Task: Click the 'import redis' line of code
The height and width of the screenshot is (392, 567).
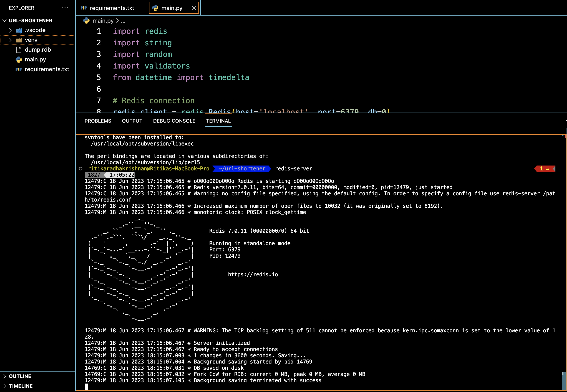Action: (140, 31)
